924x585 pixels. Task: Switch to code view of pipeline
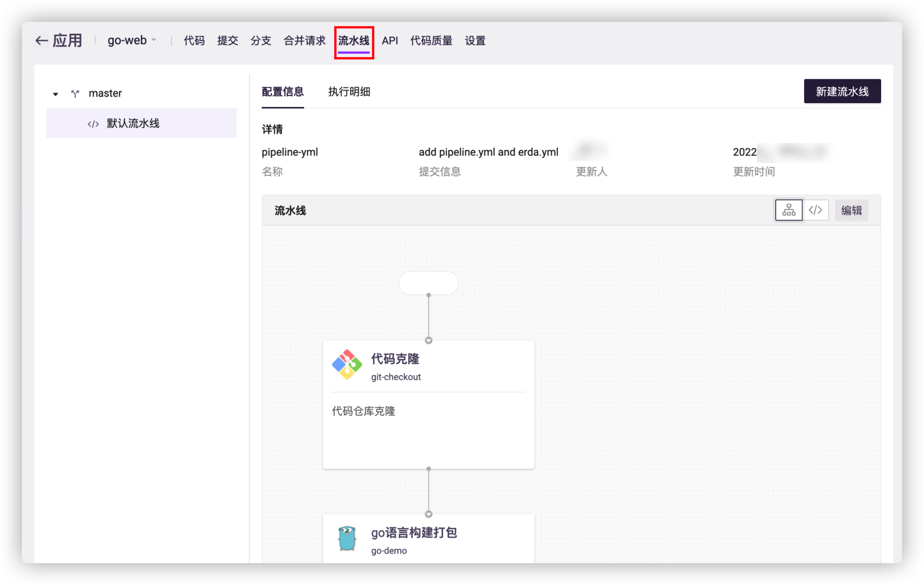815,210
